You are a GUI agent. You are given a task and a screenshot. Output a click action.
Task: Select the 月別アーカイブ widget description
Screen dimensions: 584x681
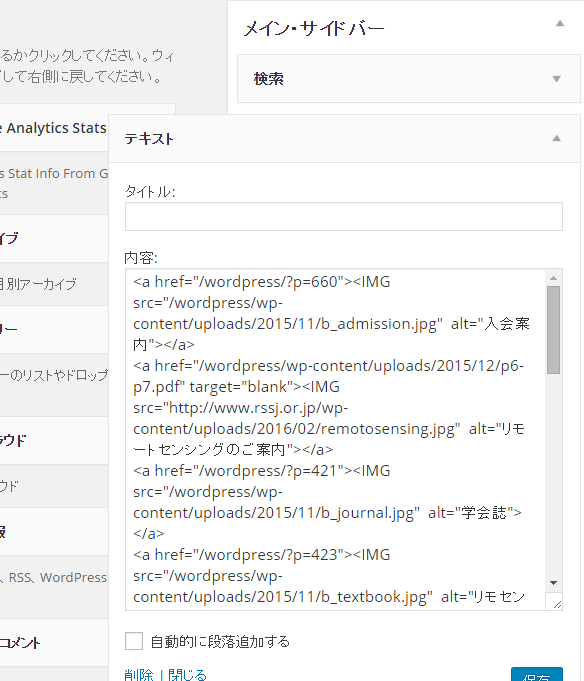tap(38, 284)
